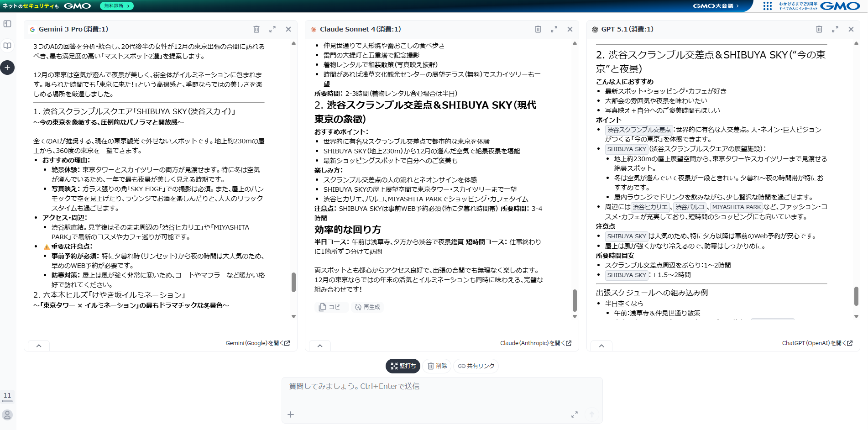Image resolution: width=868 pixels, height=430 pixels.
Task: Start a new chat with the sidebar + icon
Action: click(7, 68)
